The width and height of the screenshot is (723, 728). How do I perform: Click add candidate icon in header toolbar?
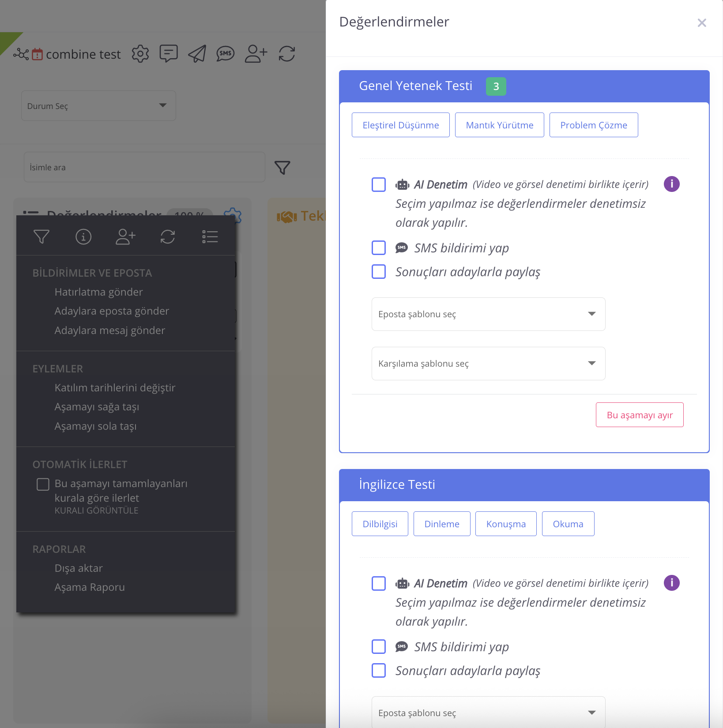[x=256, y=54]
